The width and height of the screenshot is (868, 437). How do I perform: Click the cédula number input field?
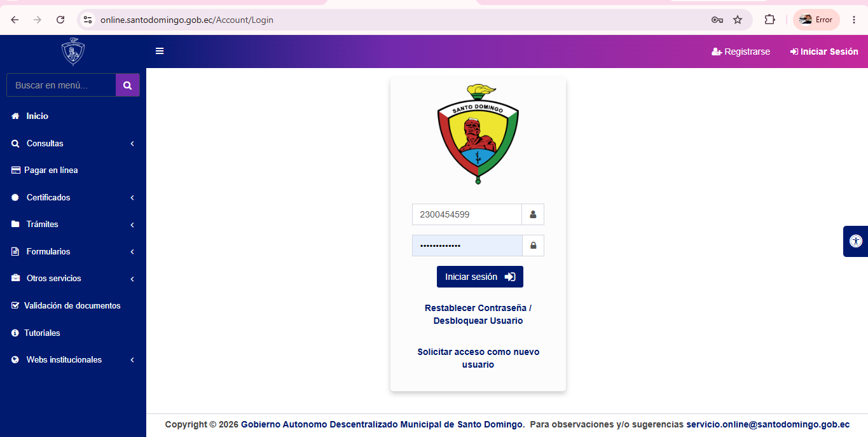[x=467, y=214]
